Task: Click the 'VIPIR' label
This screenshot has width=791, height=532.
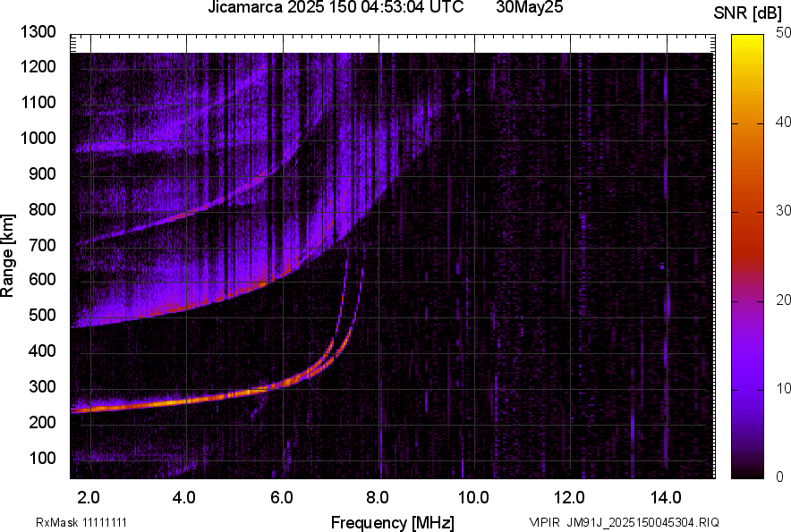Action: tap(545, 522)
